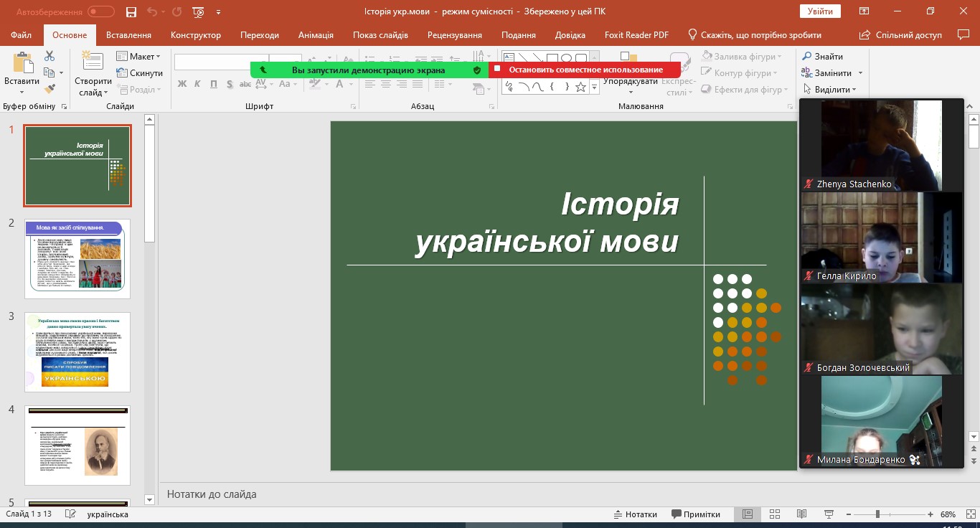This screenshot has height=528, width=980.
Task: Click the Cut scissors icon
Action: point(50,56)
